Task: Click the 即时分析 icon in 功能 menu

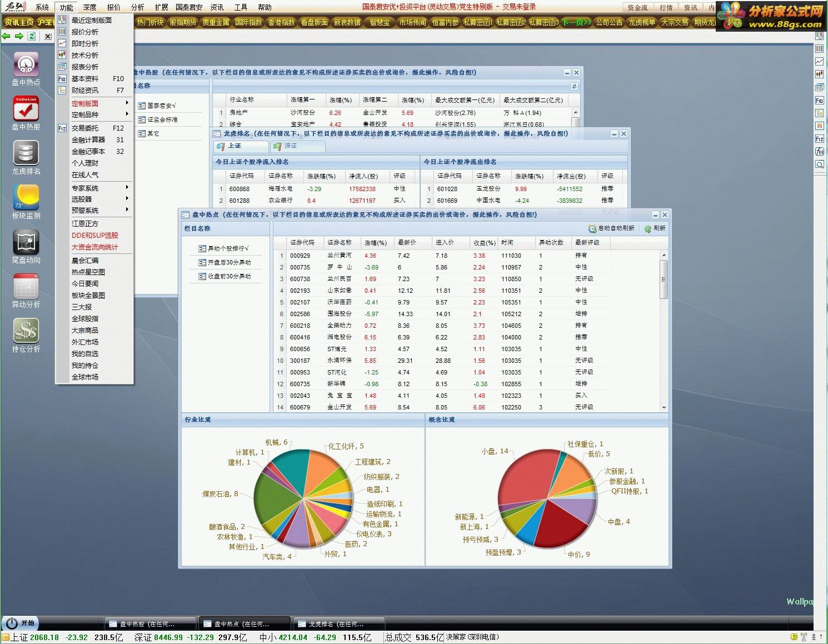Action: 62,43
